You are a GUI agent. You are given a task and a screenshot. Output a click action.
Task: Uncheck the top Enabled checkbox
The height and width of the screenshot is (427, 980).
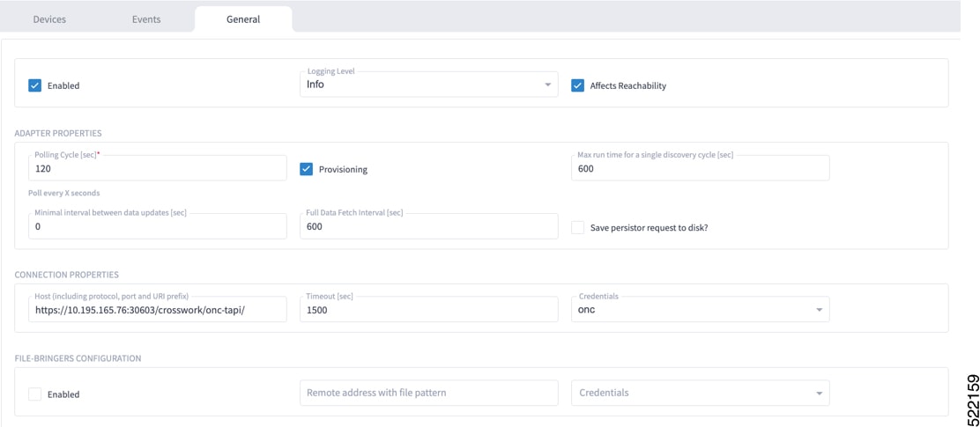coord(35,85)
